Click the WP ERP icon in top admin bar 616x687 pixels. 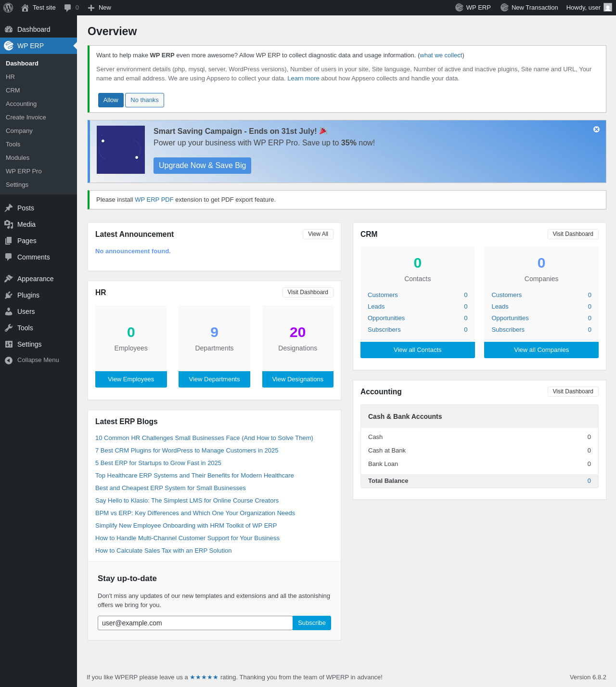coord(459,8)
